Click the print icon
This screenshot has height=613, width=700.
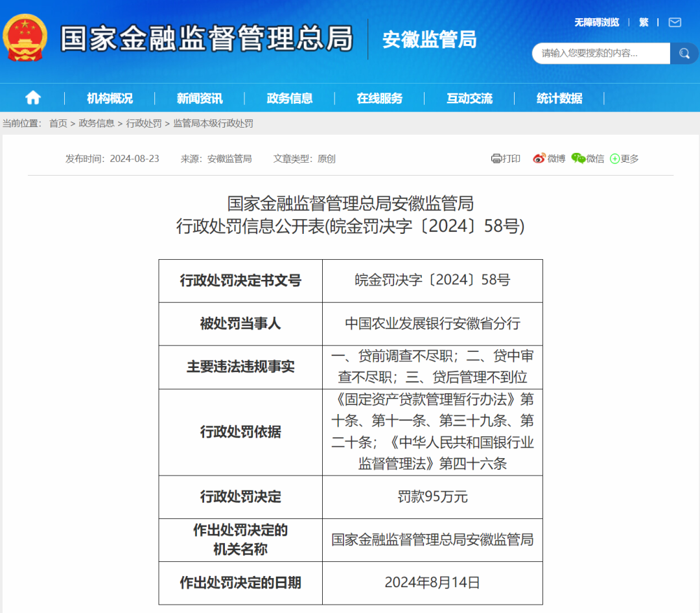pos(496,159)
